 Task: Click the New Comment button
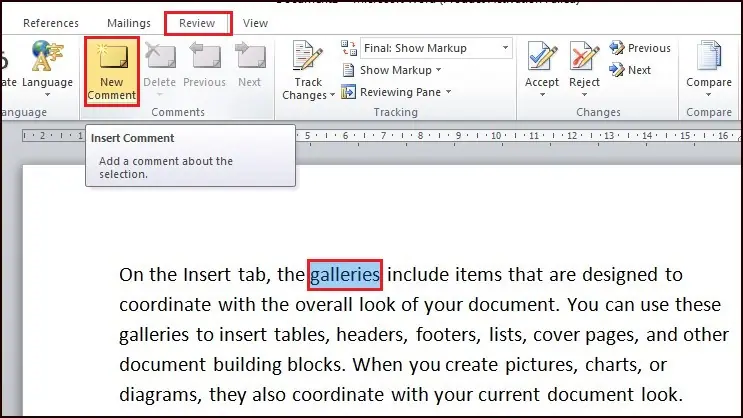pos(112,71)
